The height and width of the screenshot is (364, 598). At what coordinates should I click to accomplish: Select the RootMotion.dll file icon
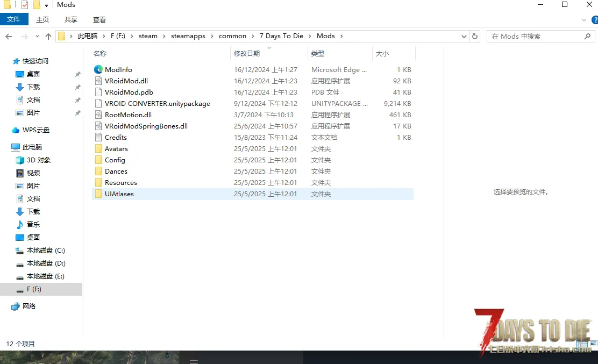98,115
